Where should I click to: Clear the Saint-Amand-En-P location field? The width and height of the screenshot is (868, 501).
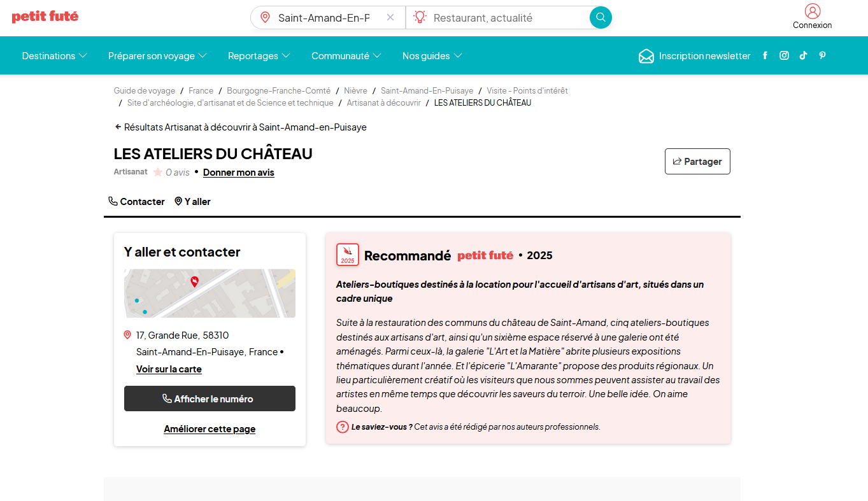coord(390,17)
